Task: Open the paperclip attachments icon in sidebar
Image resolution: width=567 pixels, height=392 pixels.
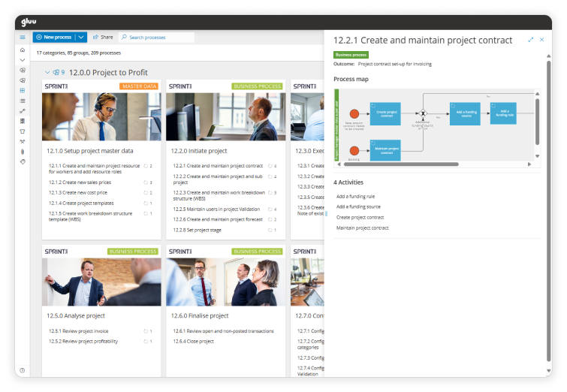Action: [x=23, y=152]
